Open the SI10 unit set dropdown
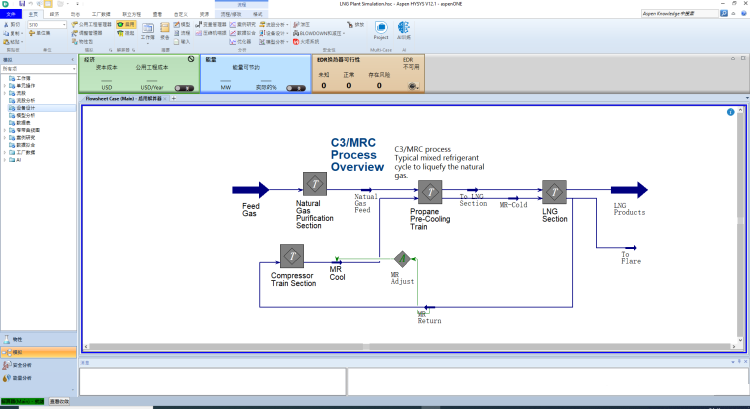750x409 pixels. (64, 24)
